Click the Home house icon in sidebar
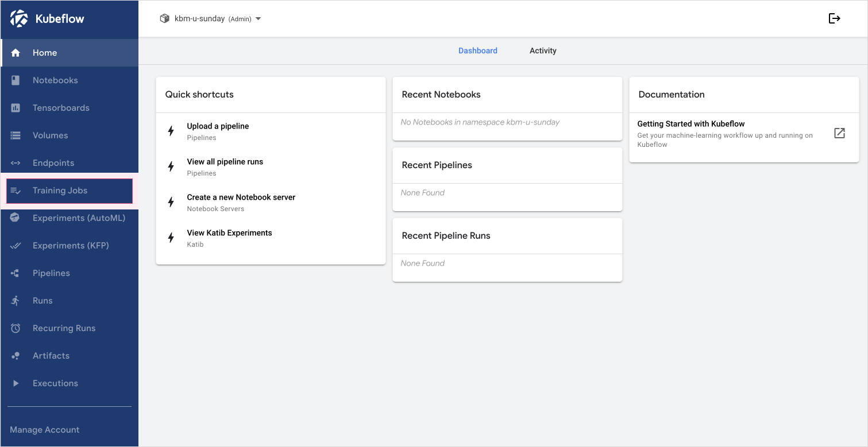868x447 pixels. coord(16,53)
